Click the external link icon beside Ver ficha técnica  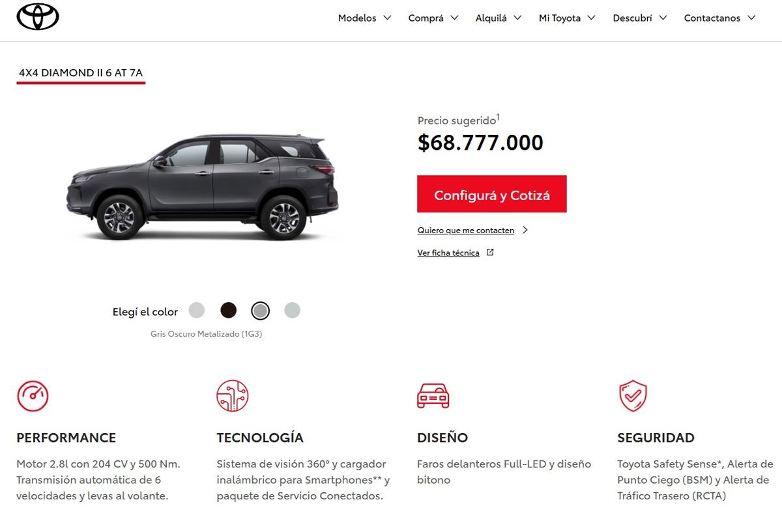pyautogui.click(x=490, y=253)
